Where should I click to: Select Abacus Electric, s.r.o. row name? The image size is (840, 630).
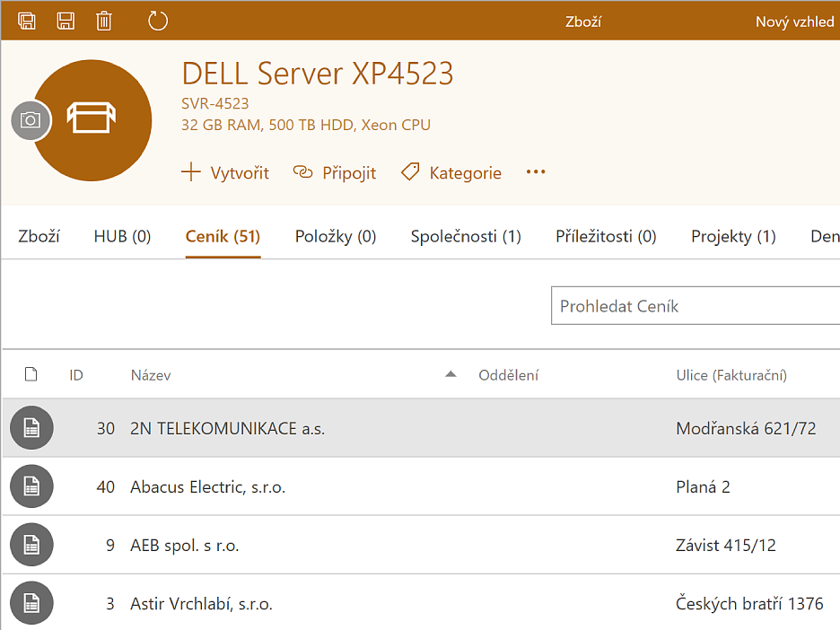[x=208, y=487]
